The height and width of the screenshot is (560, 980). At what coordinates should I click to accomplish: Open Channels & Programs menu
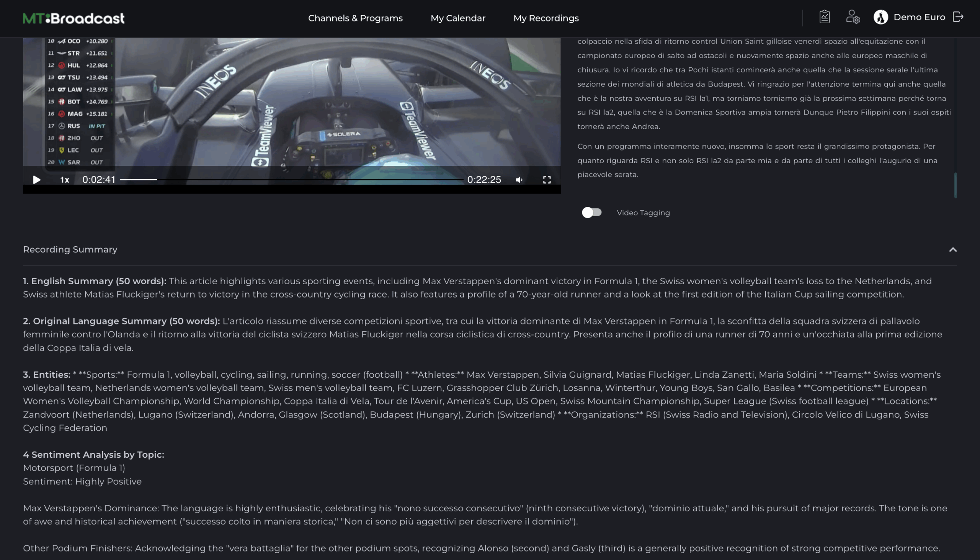355,18
